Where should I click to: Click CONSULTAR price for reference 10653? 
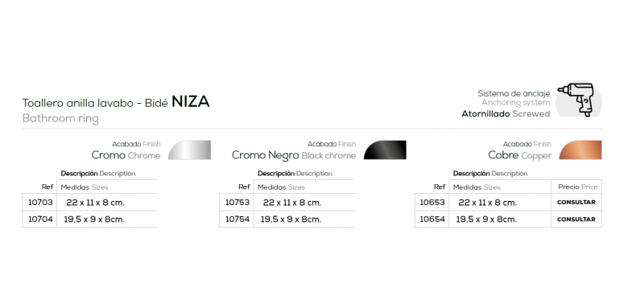tap(576, 202)
